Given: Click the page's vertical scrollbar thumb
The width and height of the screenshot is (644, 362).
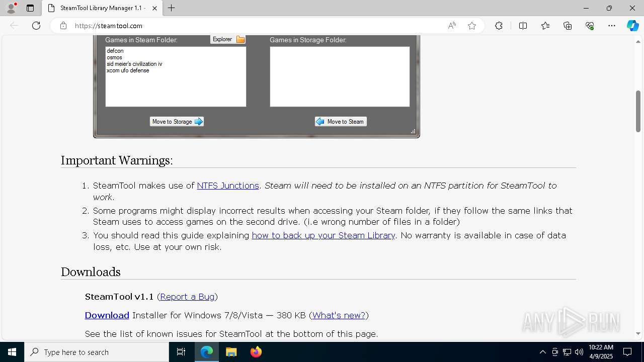Looking at the screenshot, I should click(638, 111).
